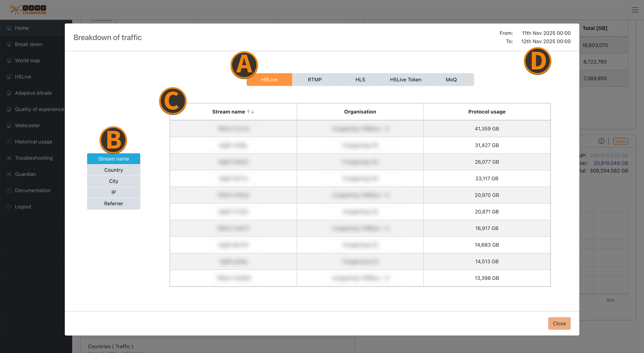This screenshot has width=644, height=353.
Task: Open the Adaptive bitrate section
Action: tap(33, 93)
